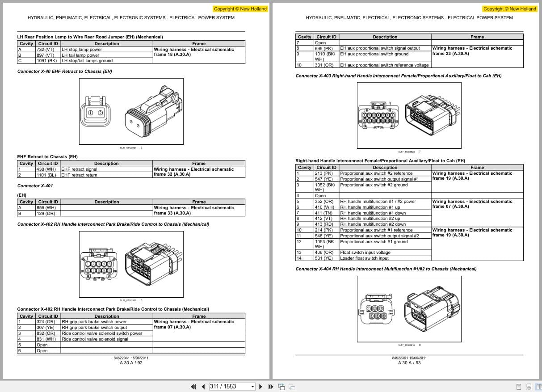Click 'frame 18 (A.30.A)' reference text
Image resolution: width=542 pixels, height=392 pixels.
click(x=172, y=55)
